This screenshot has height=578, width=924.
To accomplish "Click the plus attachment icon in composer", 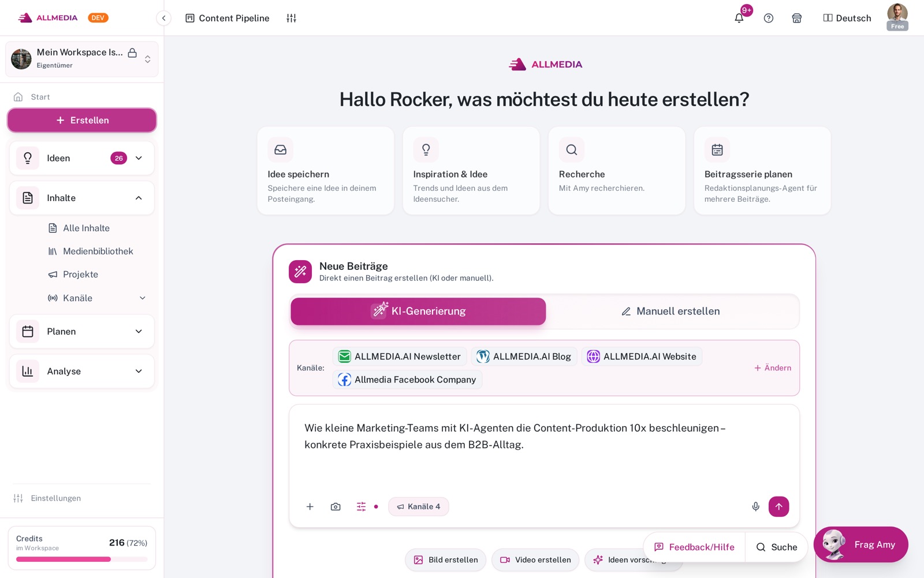I will coord(310,506).
